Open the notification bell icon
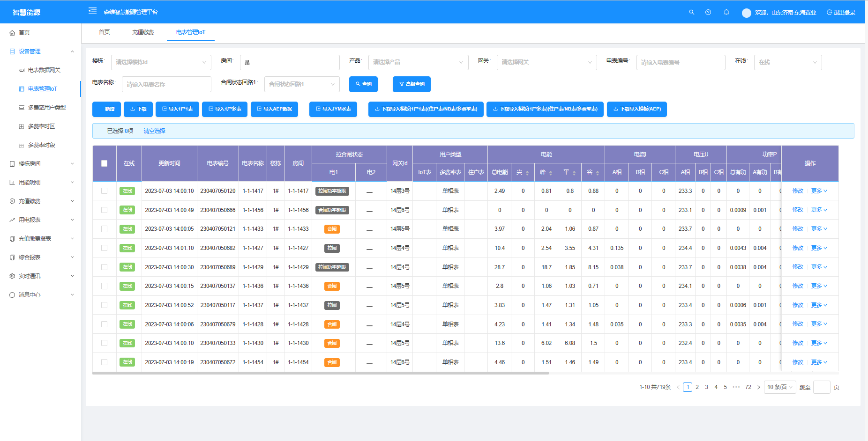The height and width of the screenshot is (441, 868). click(726, 12)
